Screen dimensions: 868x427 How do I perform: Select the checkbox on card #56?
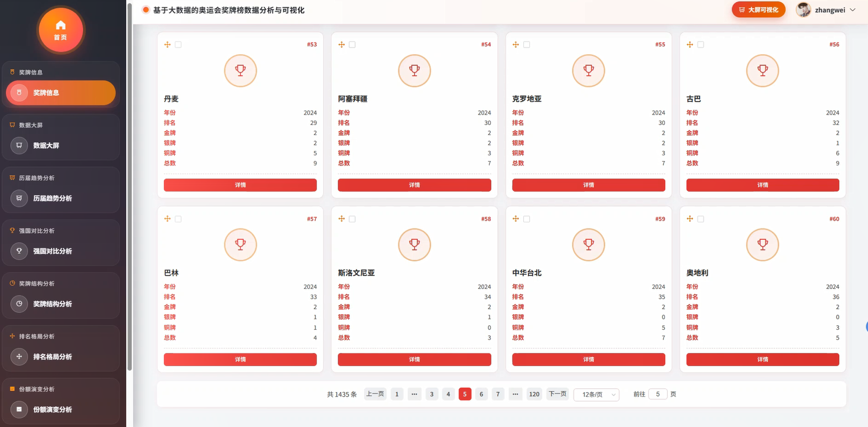(700, 44)
